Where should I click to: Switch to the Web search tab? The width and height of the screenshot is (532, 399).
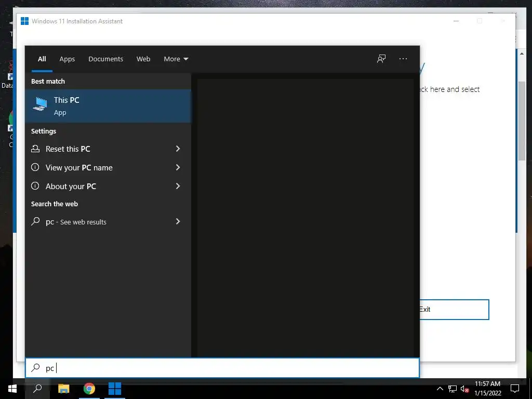(x=143, y=59)
